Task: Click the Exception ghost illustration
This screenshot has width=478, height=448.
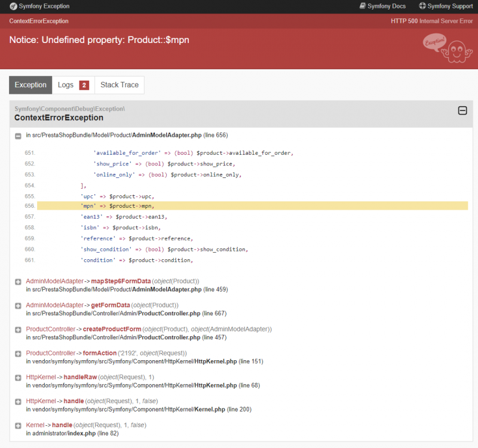Action: coord(448,48)
